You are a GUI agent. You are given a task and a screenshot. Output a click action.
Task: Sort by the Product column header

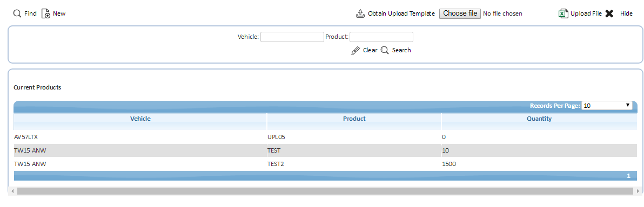click(x=354, y=119)
